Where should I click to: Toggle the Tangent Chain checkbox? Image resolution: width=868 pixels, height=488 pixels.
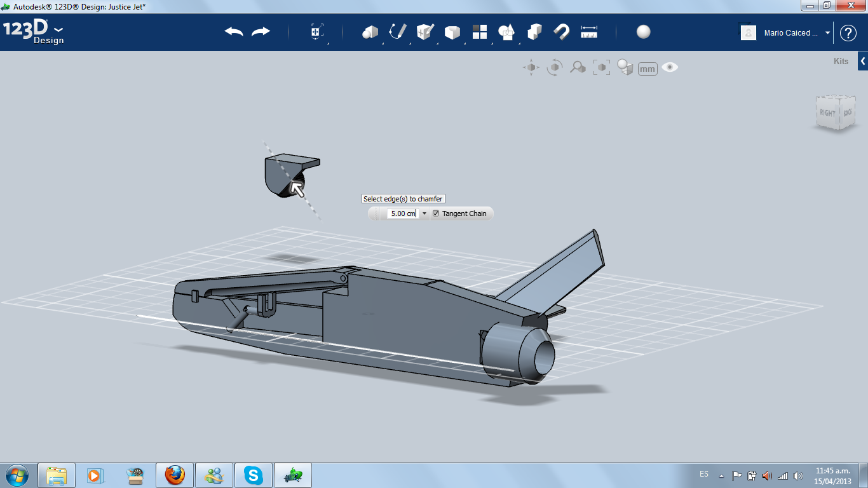click(436, 213)
